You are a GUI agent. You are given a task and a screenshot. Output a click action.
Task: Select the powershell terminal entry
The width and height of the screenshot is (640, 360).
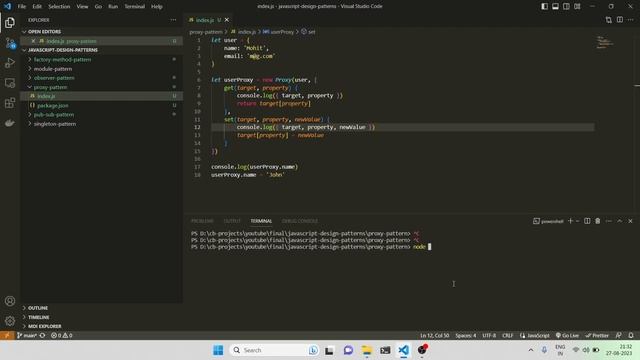pyautogui.click(x=548, y=221)
